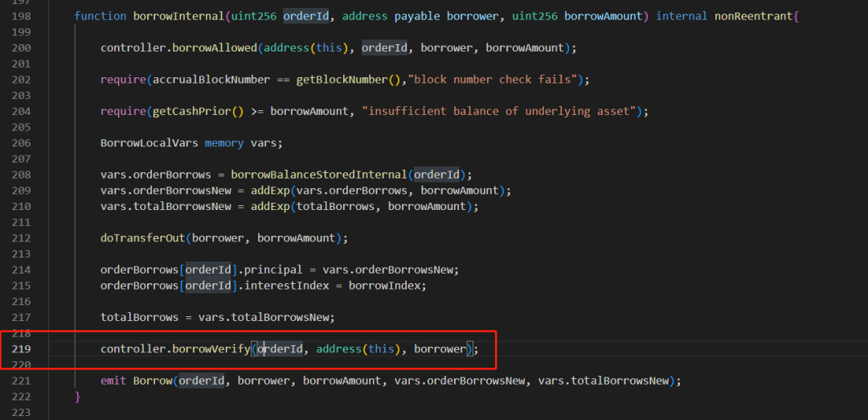Click BorrowLocalVars type name
This screenshot has width=868, height=420.
(149, 143)
